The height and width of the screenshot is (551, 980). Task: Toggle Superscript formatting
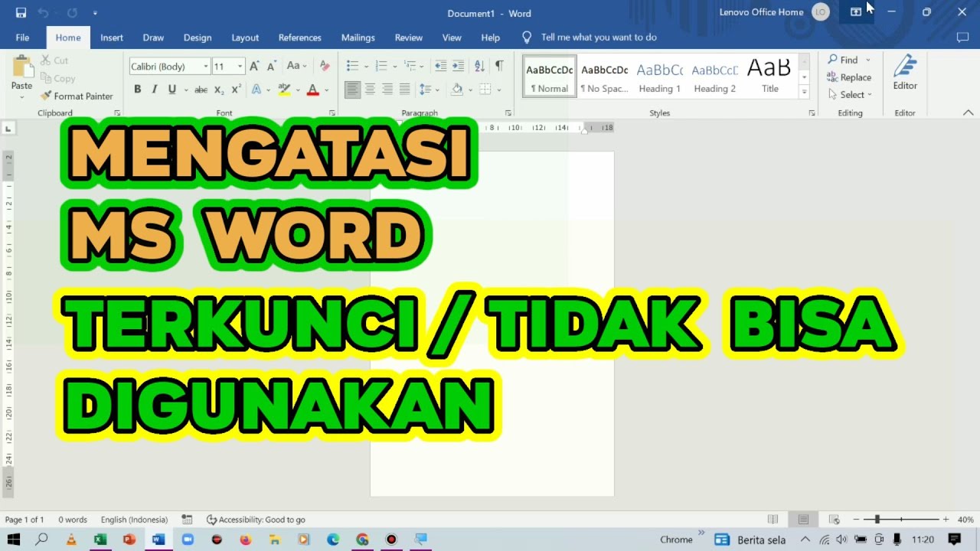[x=237, y=90]
